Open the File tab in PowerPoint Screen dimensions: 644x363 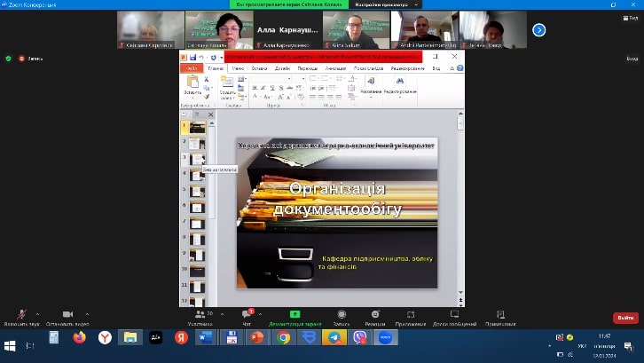point(192,68)
